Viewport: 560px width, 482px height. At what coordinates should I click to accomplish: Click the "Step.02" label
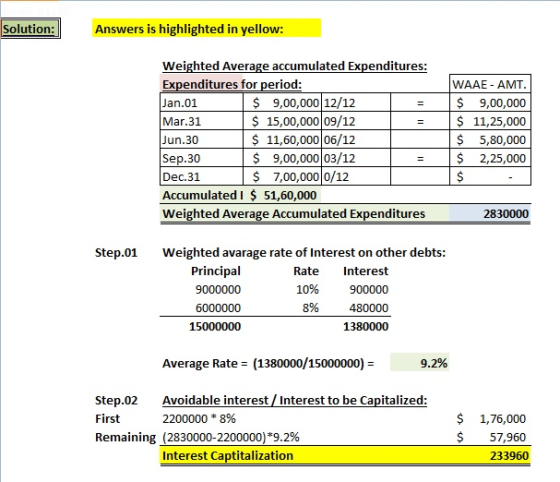point(116,400)
